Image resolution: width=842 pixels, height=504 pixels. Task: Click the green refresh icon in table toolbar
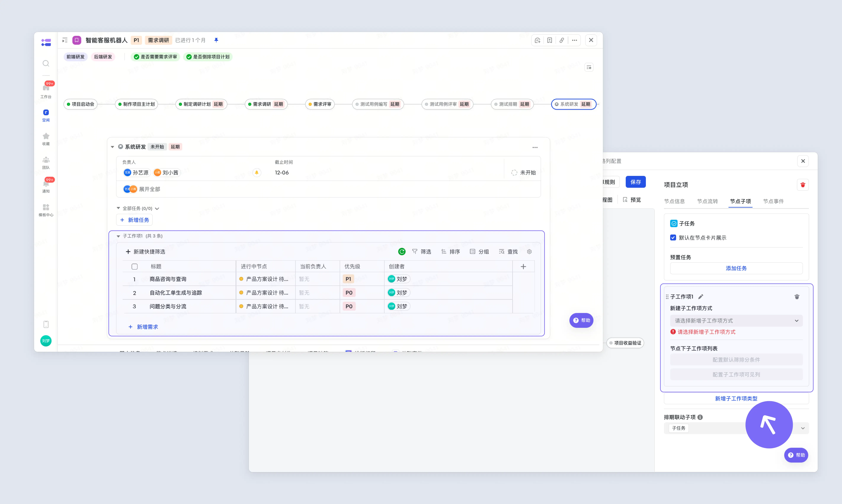coord(402,252)
